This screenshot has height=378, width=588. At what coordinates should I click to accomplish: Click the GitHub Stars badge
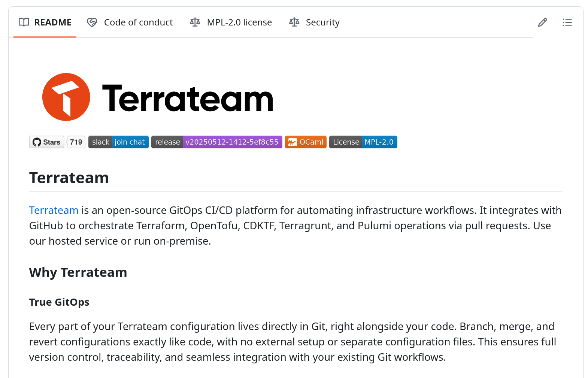click(x=47, y=142)
